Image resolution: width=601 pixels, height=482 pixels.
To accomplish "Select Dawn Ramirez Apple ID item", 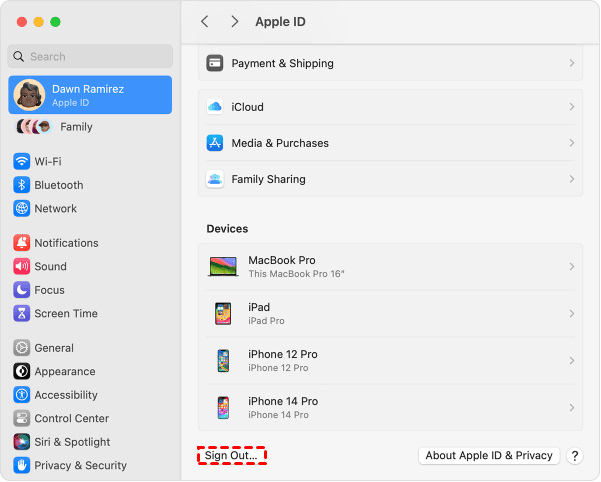I will (90, 95).
